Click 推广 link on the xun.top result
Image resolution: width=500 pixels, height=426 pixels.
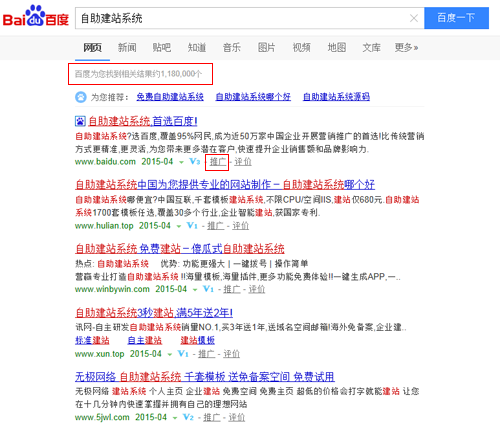click(206, 354)
